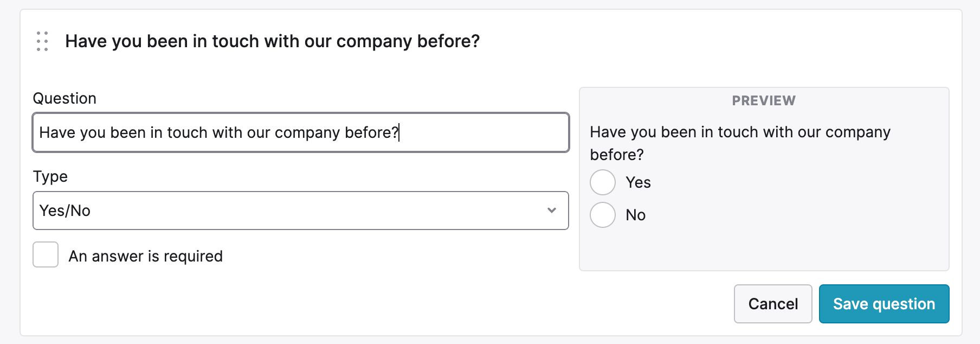Click the 'Type' field label

click(x=50, y=176)
